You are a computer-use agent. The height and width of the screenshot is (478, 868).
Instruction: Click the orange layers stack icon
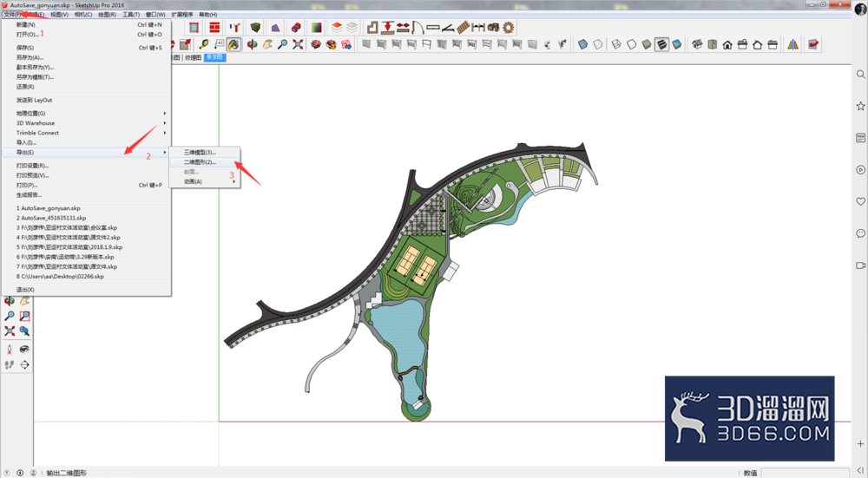pyautogui.click(x=337, y=27)
